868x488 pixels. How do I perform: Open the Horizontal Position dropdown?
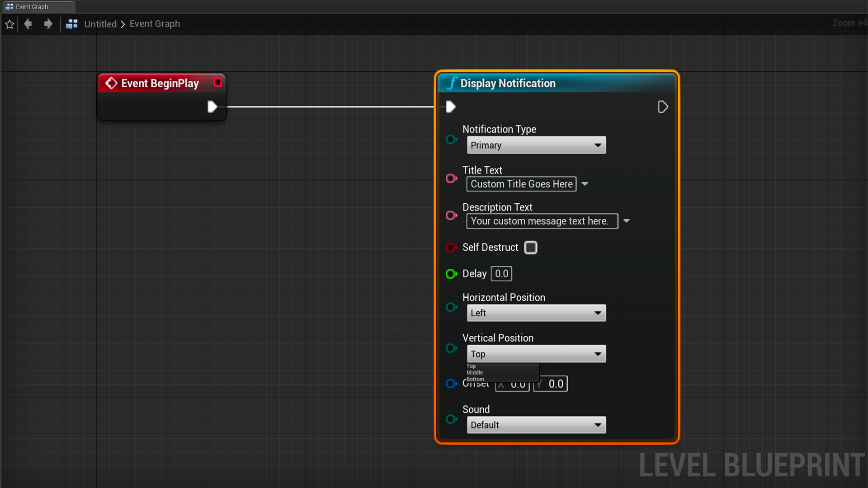tap(536, 313)
